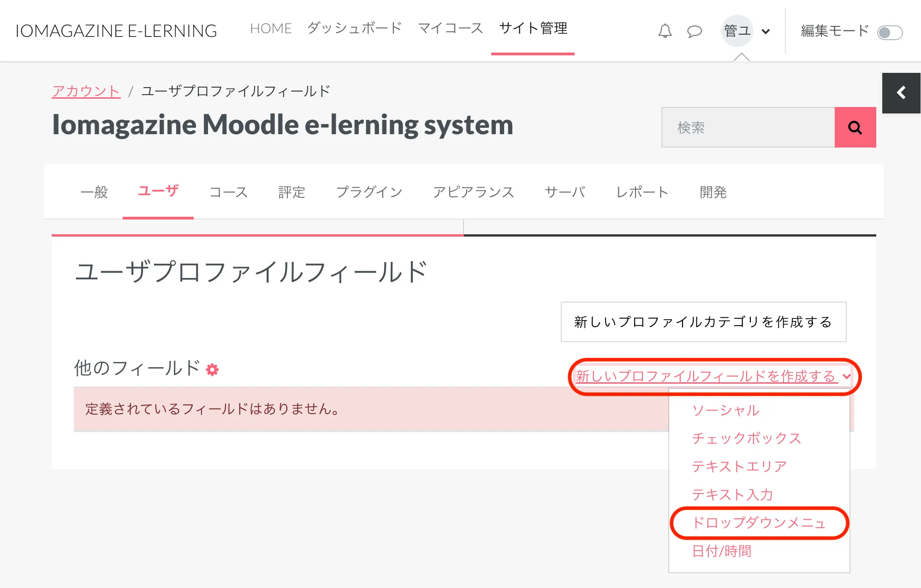Select テキストエリア option
The height and width of the screenshot is (588, 921).
[739, 466]
